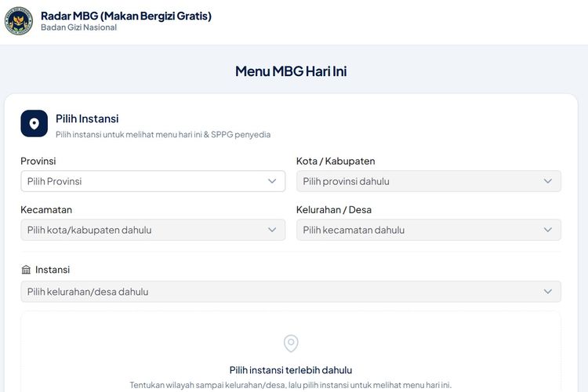Open the Kota / Kabupaten dropdown
Image resolution: width=588 pixels, height=392 pixels.
(x=429, y=181)
